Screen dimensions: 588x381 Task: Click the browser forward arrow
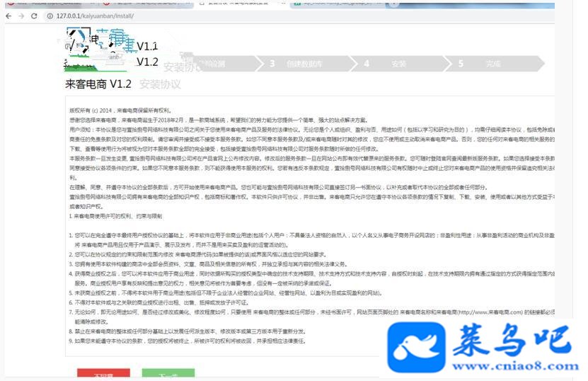tap(21, 16)
